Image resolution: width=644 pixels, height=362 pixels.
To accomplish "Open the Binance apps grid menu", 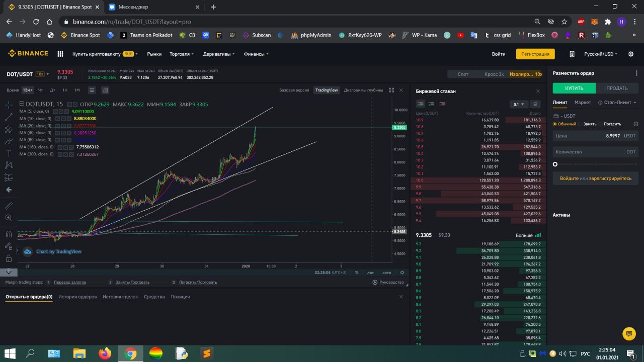I will point(60,54).
